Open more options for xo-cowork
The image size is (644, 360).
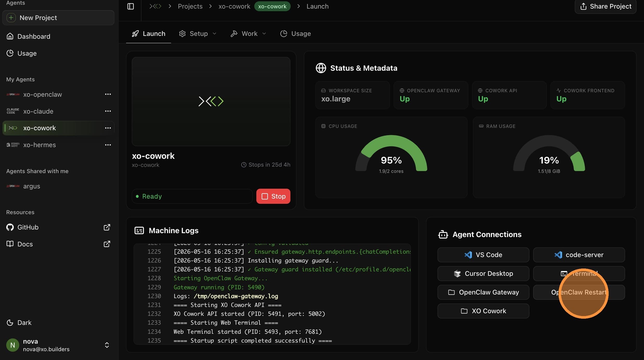coord(108,128)
